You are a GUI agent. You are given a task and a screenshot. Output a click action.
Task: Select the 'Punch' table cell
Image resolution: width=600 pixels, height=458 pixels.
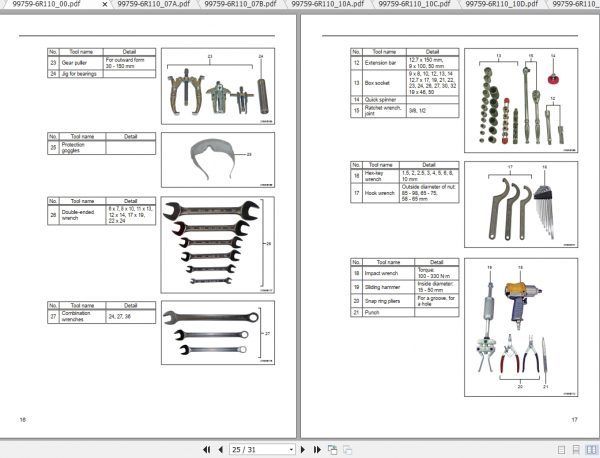(x=388, y=312)
